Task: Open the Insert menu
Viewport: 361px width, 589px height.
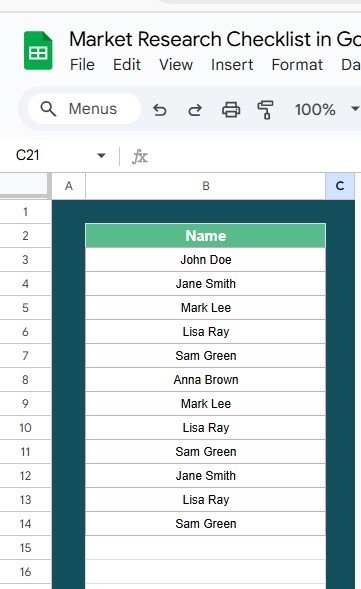Action: point(232,65)
